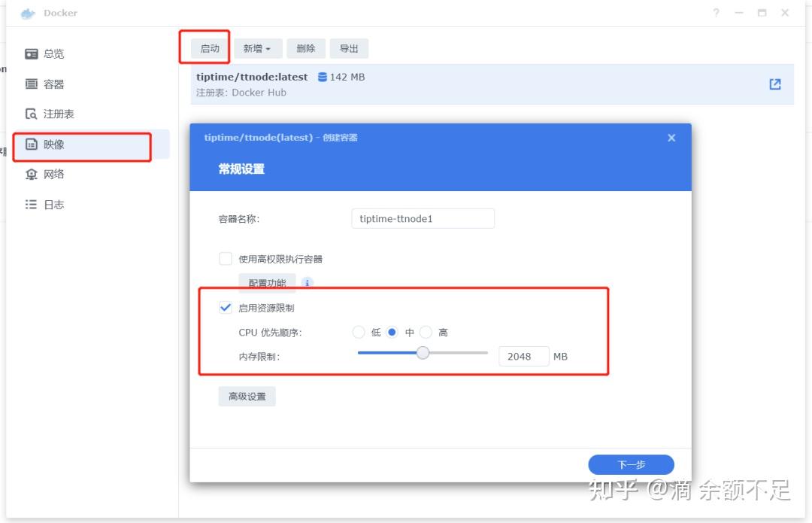Image resolution: width=812 pixels, height=523 pixels.
Task: Open the 总览 overview panel
Action: (x=53, y=53)
